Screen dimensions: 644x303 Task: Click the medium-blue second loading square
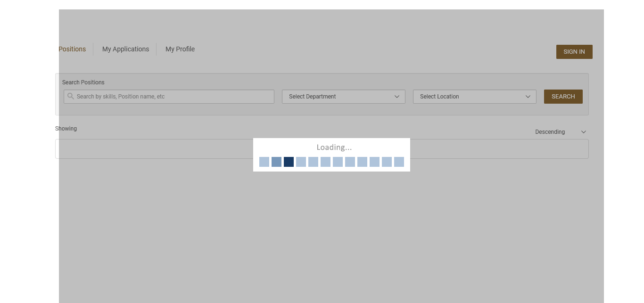tap(276, 162)
